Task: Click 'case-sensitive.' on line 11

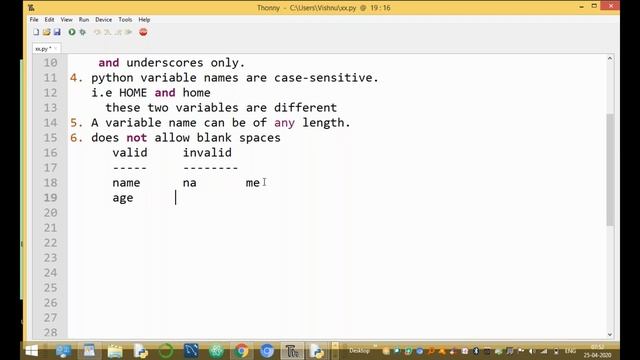Action: [x=326, y=78]
